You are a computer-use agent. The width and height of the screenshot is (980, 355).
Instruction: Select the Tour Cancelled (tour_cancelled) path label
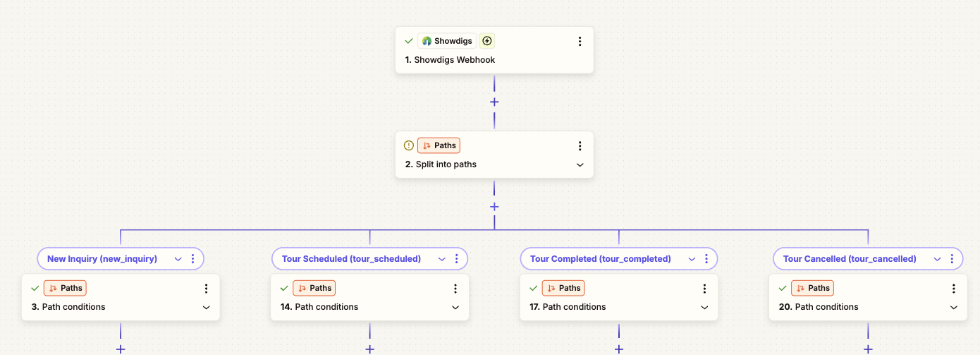tap(850, 259)
